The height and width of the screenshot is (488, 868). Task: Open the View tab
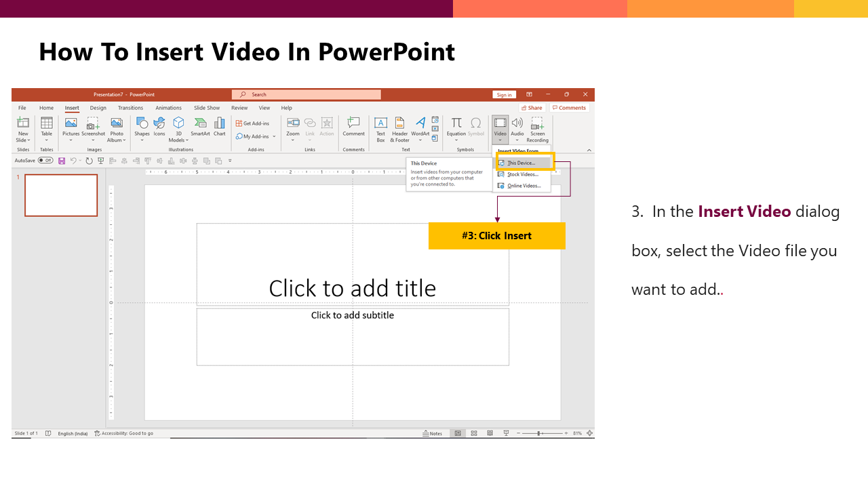(264, 108)
